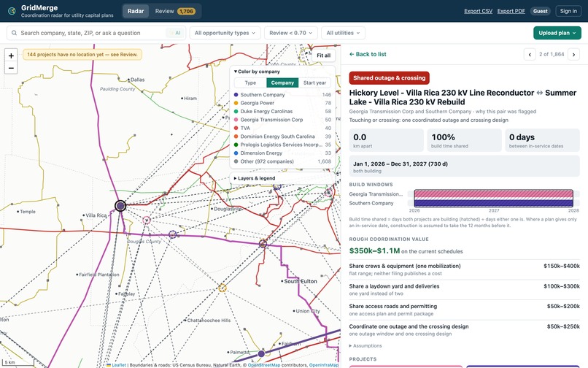Screen dimensions: 588x368
Task: Click Fit all map button
Action: pos(323,55)
